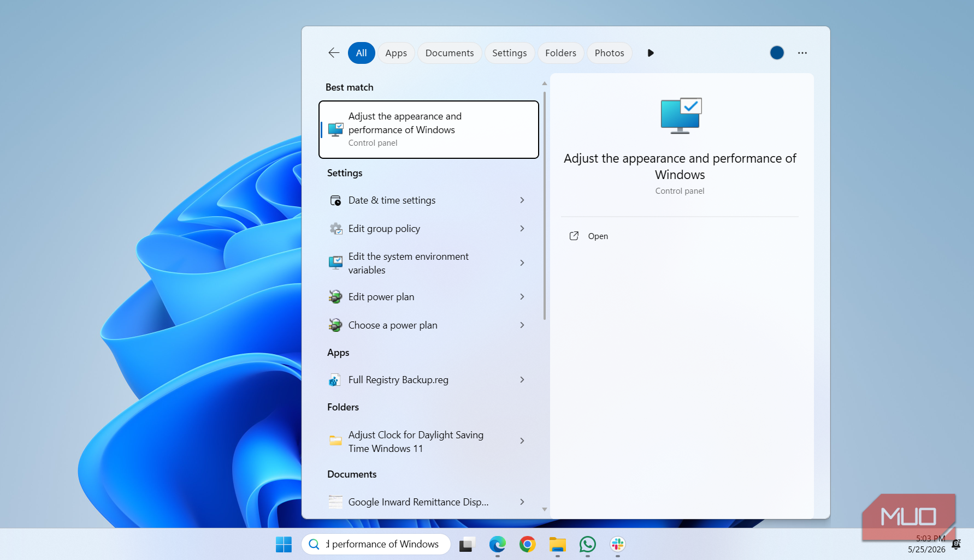Click the system environment variables monitor icon
This screenshot has height=560, width=974.
(335, 263)
